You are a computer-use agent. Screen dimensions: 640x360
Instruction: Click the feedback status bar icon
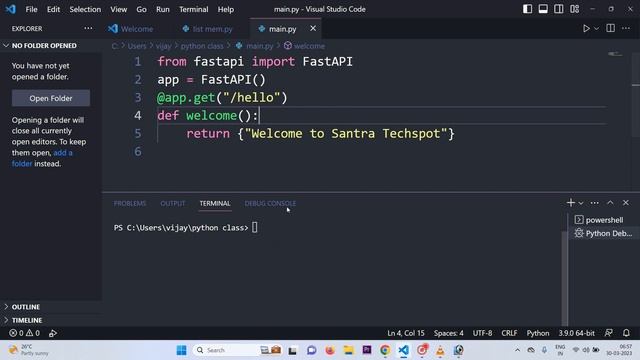(x=609, y=333)
